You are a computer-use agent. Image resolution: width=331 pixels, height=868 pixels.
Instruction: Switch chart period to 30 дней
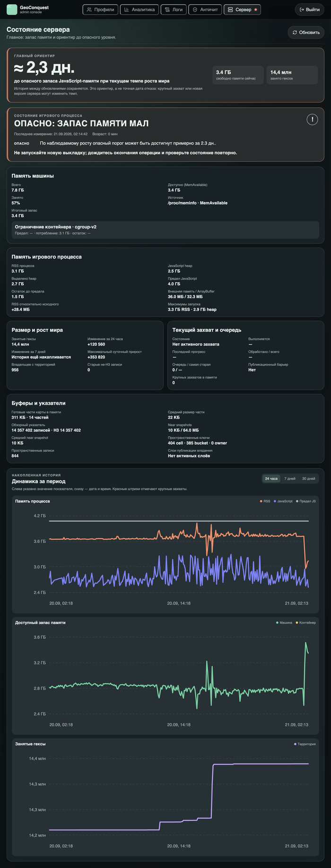[308, 479]
